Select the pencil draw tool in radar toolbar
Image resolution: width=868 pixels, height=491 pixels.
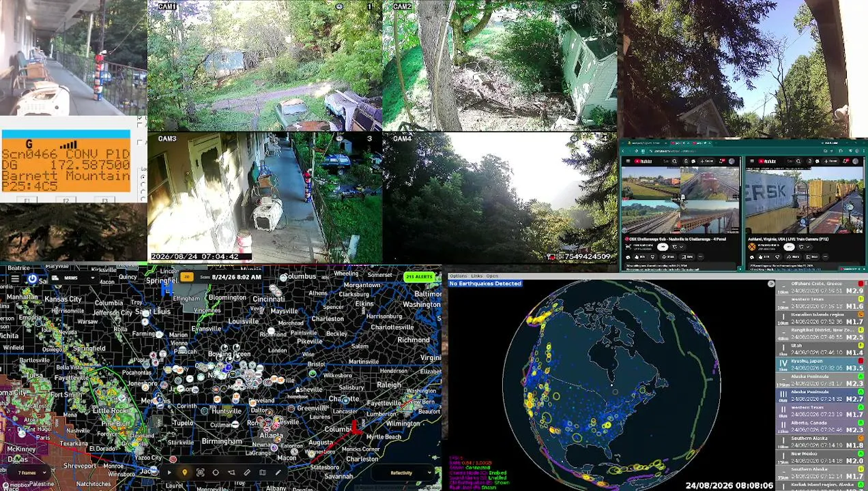click(x=278, y=473)
